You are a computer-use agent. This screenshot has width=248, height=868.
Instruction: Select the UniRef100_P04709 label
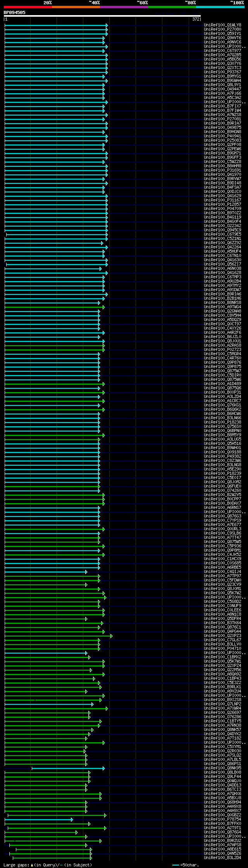[222, 209]
